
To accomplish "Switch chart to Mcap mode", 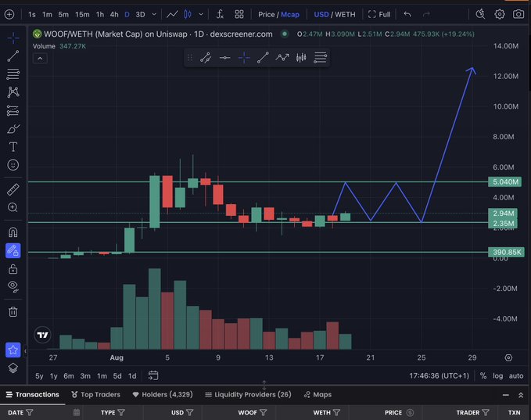I will pyautogui.click(x=290, y=15).
